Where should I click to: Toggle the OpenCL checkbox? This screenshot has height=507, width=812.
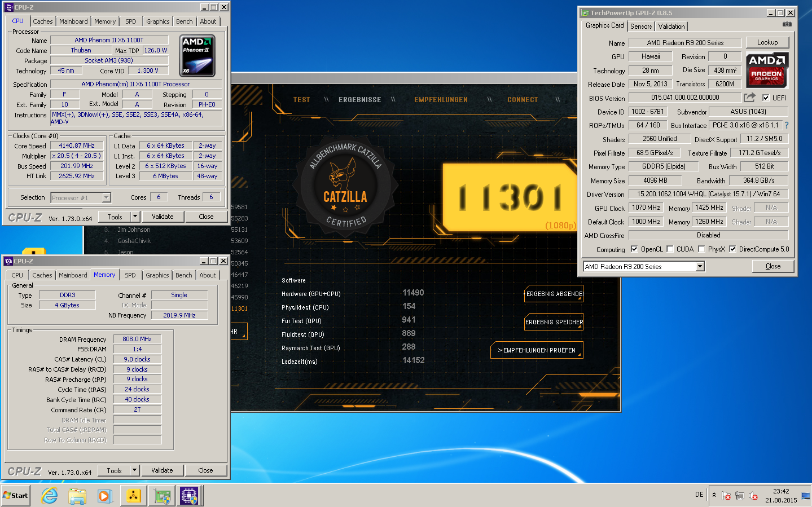click(x=634, y=249)
